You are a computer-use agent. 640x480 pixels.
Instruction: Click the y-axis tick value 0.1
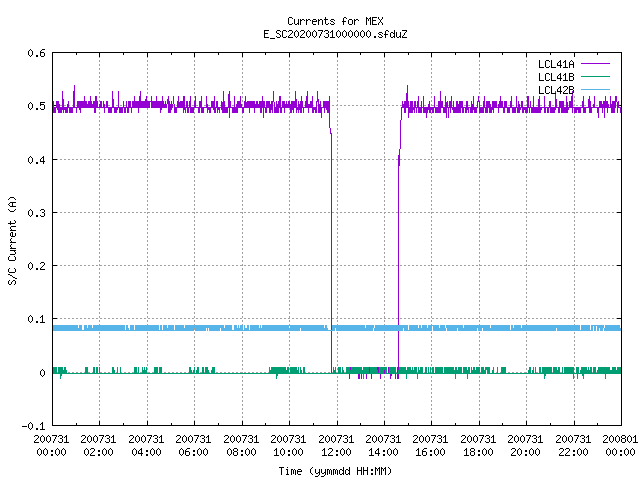[x=37, y=319]
